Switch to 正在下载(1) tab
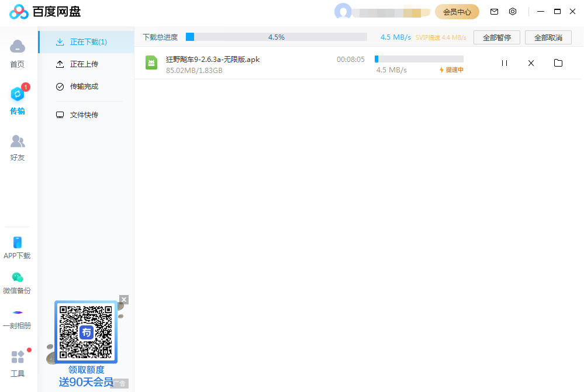584x392 pixels. point(88,42)
